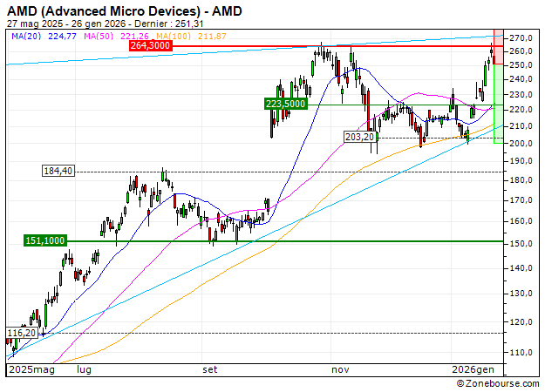Select the 'set' month on time axis

209,369
